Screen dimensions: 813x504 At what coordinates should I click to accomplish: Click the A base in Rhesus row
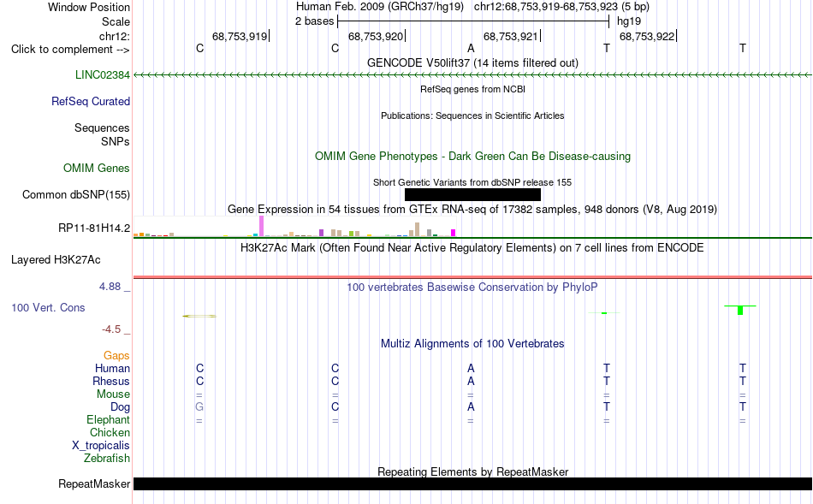471,381
